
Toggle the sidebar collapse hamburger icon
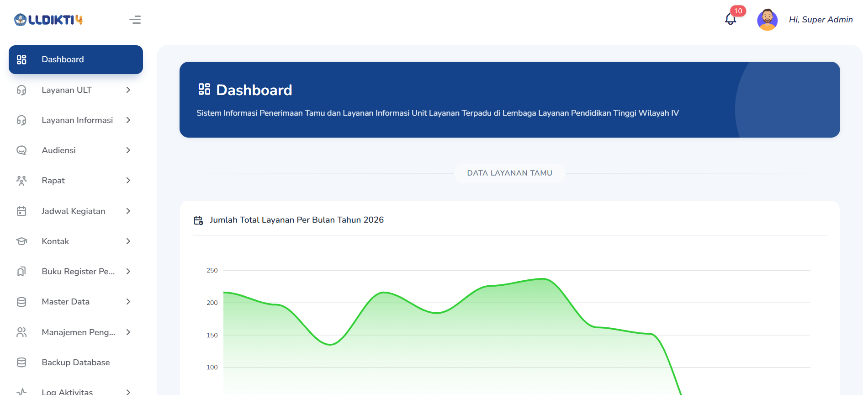[x=135, y=20]
